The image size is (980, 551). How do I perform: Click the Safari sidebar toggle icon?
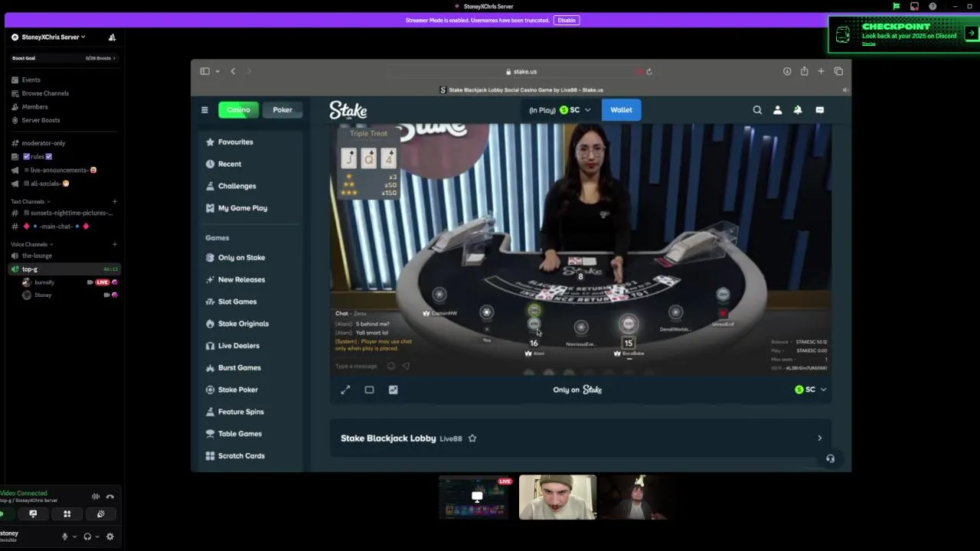point(205,71)
